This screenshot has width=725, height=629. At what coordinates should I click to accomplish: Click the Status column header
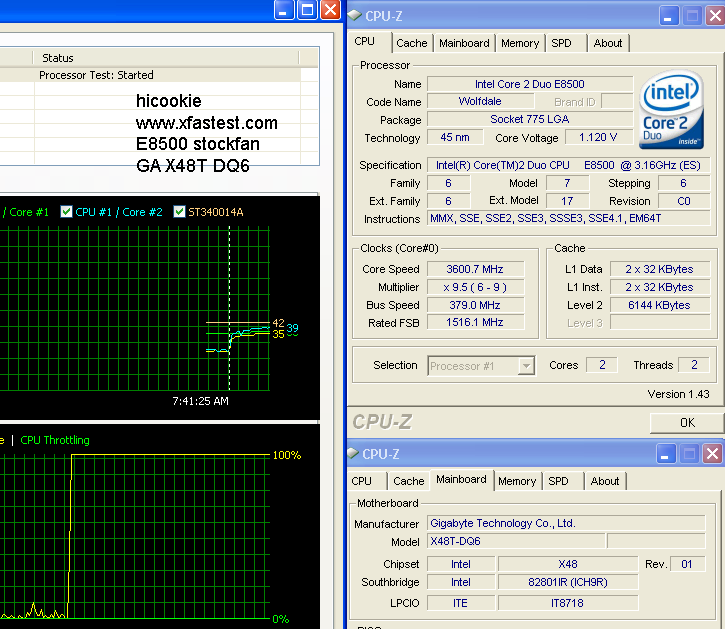coord(58,58)
